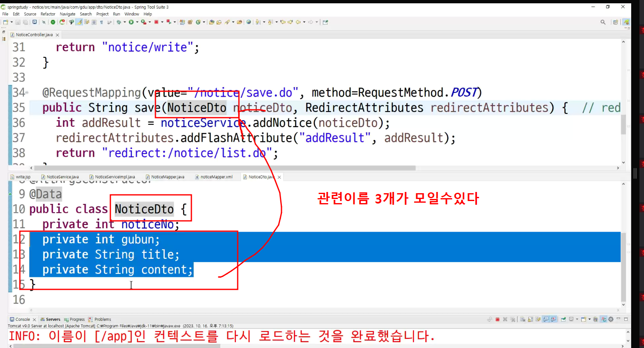Screen dimensions: 644x348
Task: Click the green Run toolbar icon
Action: click(x=131, y=22)
